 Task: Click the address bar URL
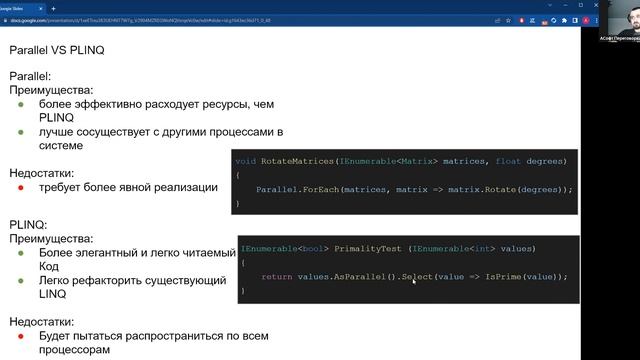pos(141,20)
